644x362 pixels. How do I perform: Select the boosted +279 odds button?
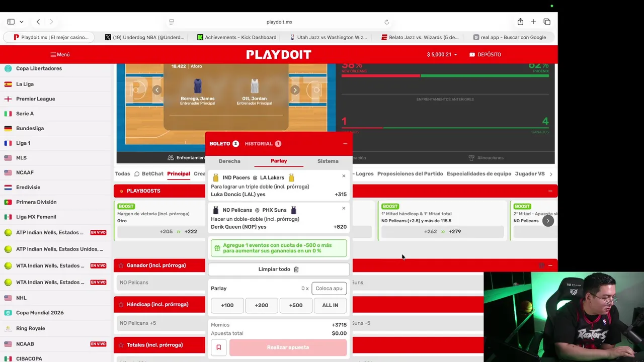442,232
